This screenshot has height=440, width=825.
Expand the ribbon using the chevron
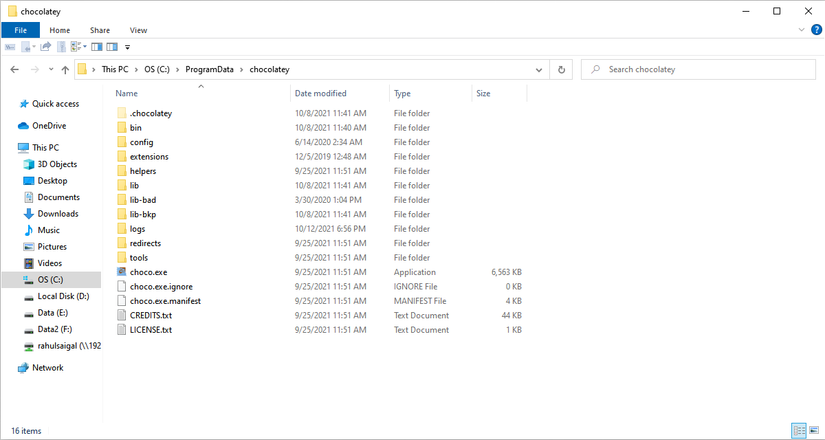802,31
